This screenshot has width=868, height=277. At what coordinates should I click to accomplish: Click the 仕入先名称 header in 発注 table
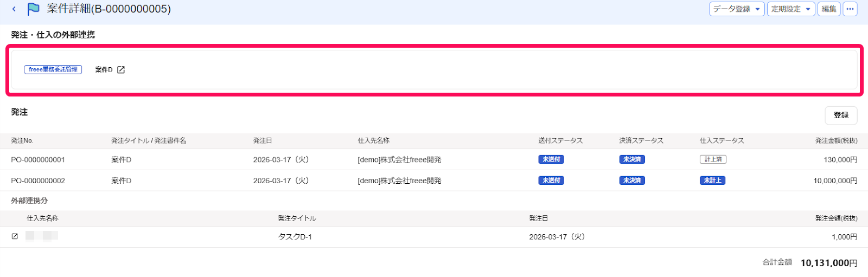click(374, 140)
